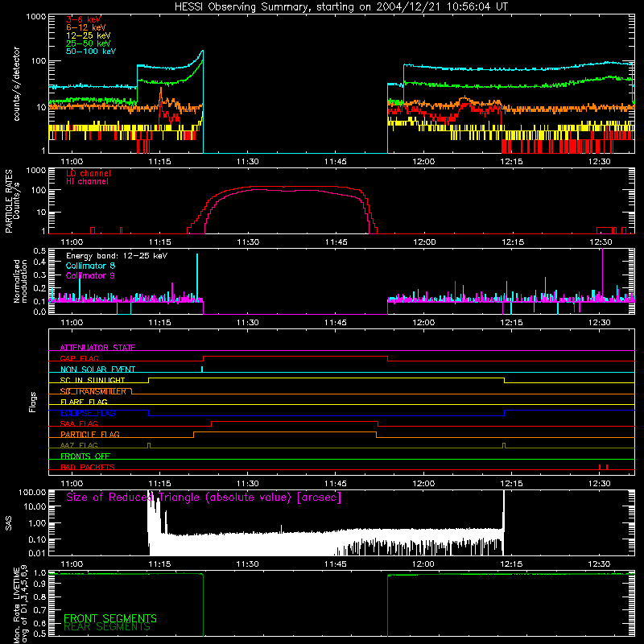Click the 12:00 tick under SAS plot
Screen dimensions: 644x644
(423, 564)
